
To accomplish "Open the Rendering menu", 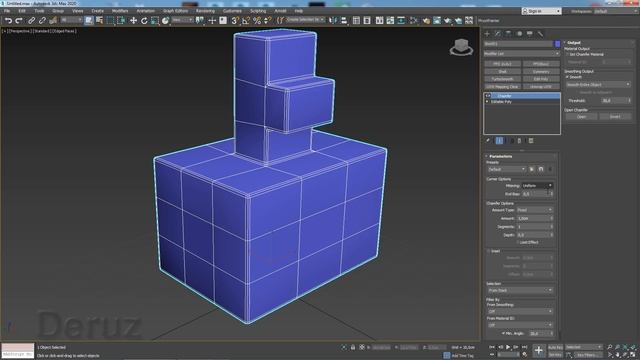I will click(205, 11).
